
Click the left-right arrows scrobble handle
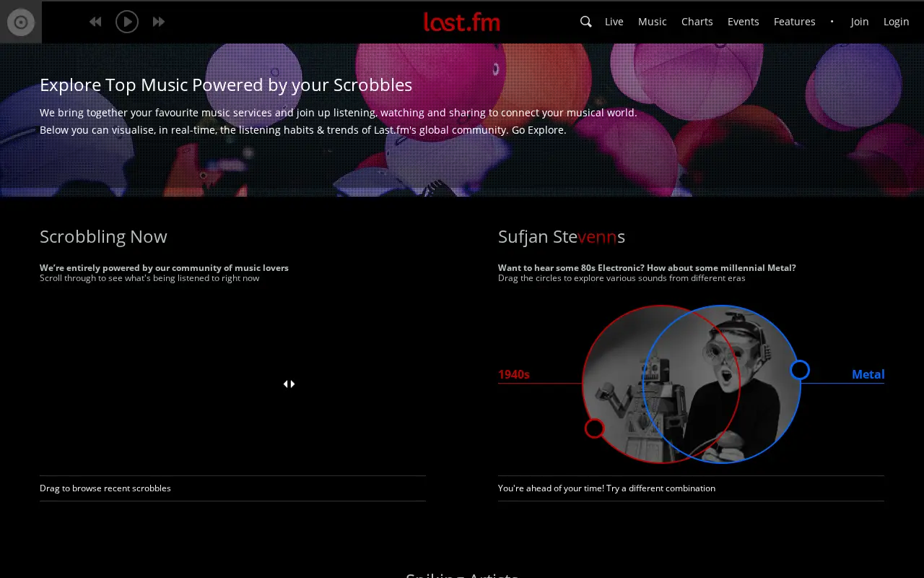coord(289,384)
